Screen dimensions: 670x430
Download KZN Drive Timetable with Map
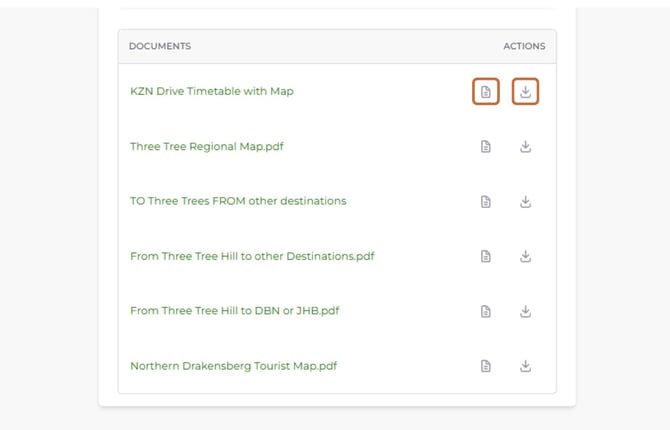click(x=525, y=91)
